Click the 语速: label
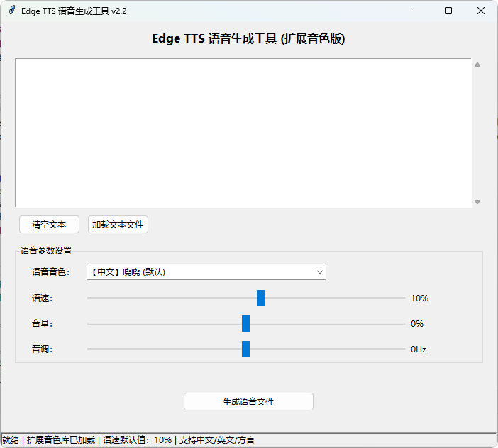The image size is (498, 448). pyautogui.click(x=42, y=298)
